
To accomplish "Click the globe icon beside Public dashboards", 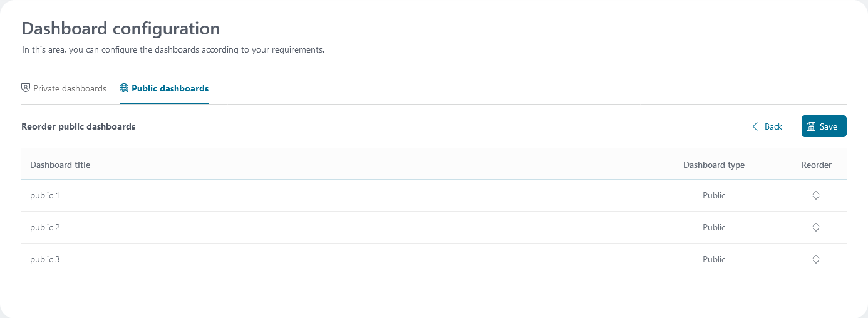I will tap(124, 88).
